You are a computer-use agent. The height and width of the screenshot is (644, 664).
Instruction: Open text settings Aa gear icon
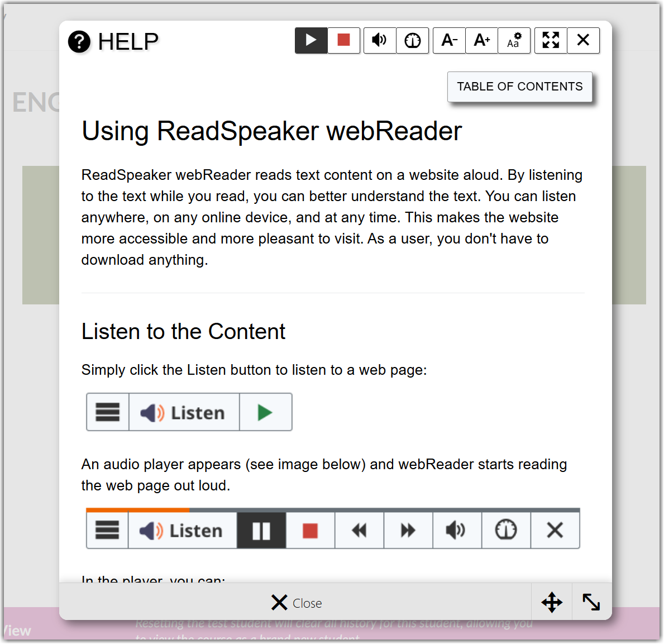point(514,41)
